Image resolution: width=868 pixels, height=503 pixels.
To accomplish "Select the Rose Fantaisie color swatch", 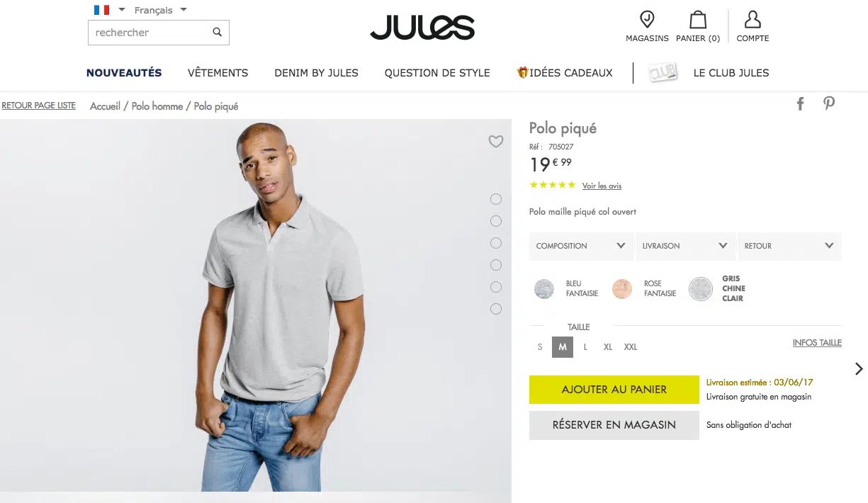I will [622, 288].
